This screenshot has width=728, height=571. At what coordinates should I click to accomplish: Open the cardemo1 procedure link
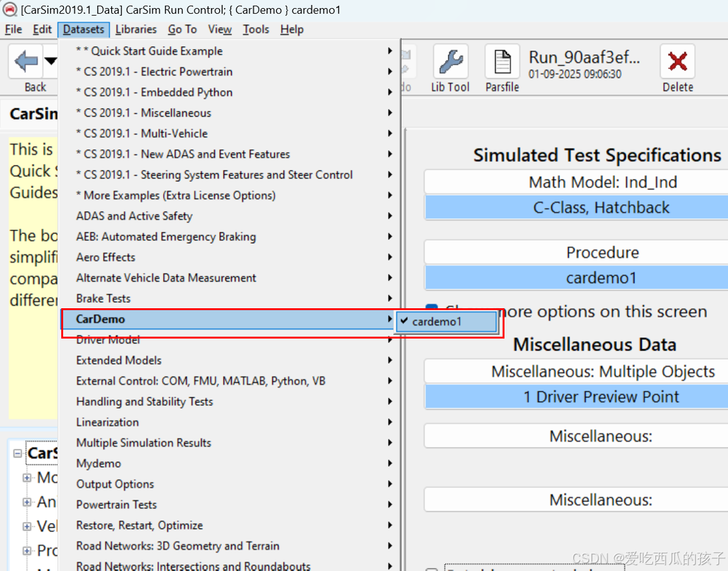576,278
